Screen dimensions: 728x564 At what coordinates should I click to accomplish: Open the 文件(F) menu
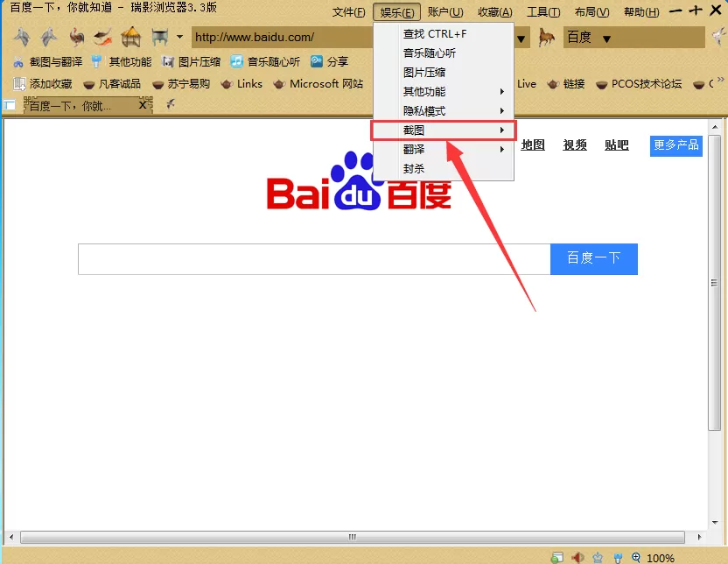coord(348,12)
